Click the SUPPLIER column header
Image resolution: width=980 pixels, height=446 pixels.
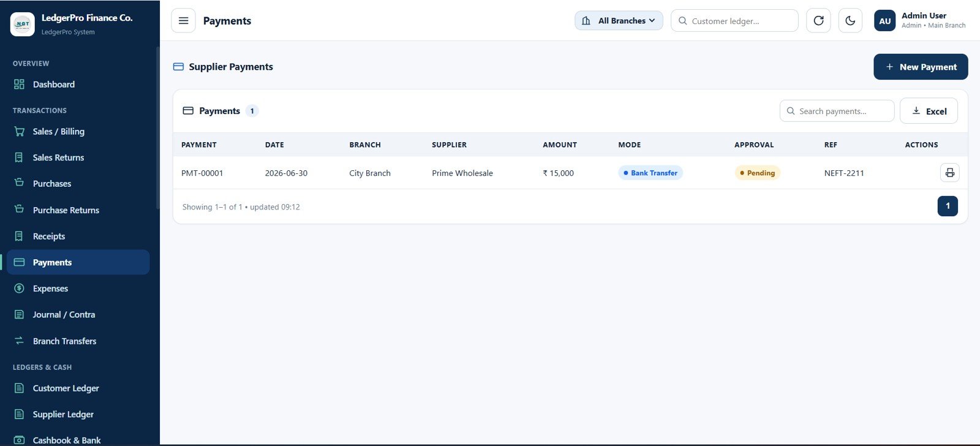(449, 145)
